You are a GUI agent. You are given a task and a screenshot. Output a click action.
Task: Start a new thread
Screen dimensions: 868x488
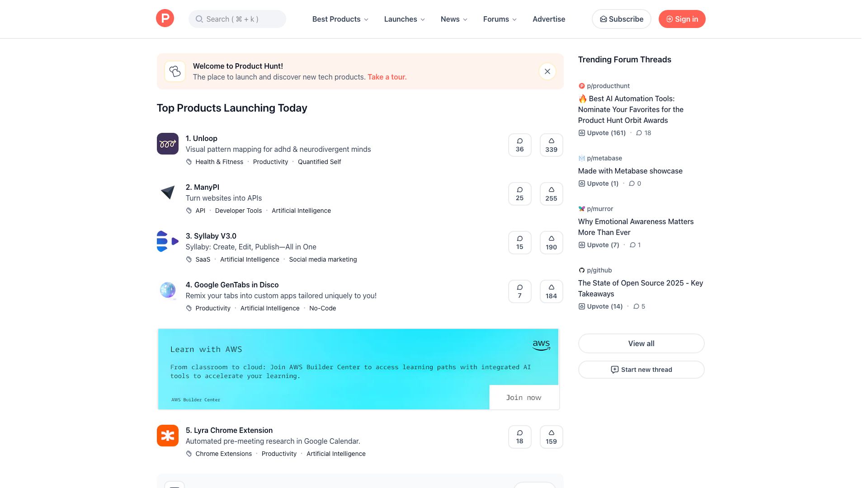tap(641, 370)
